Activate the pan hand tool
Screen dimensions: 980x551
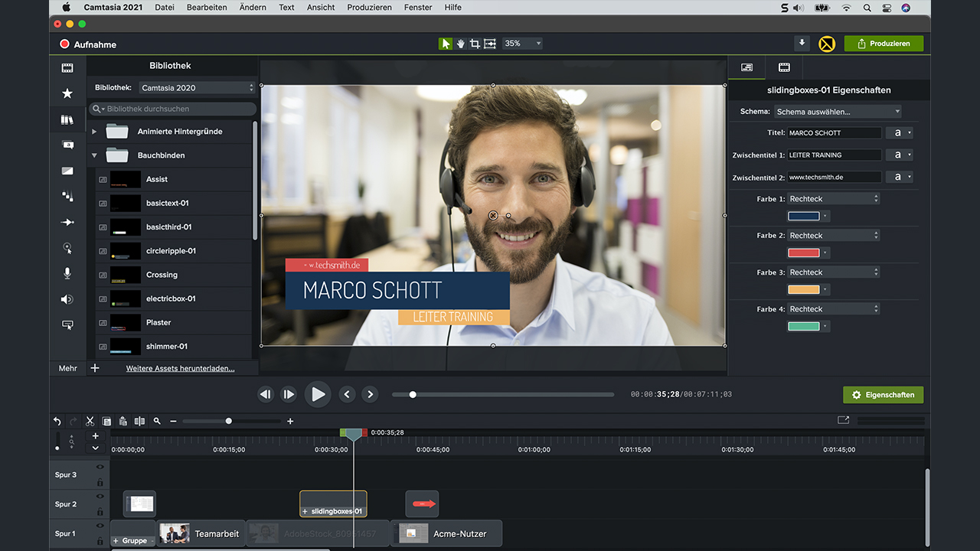(460, 44)
